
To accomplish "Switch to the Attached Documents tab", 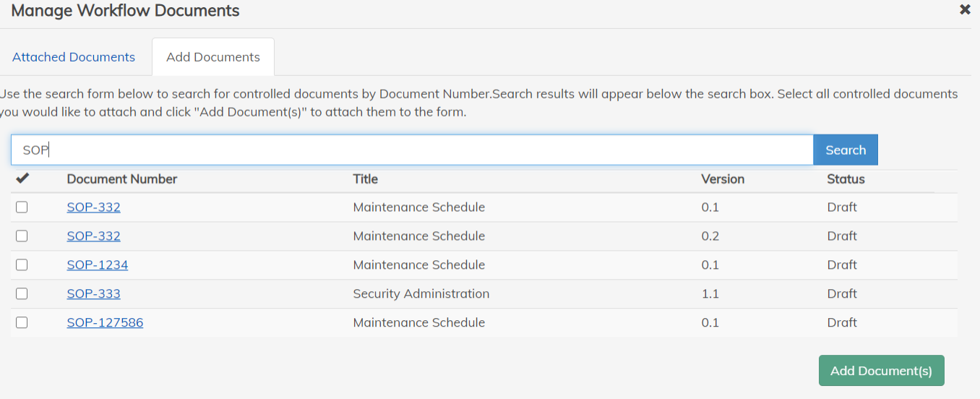I will 74,57.
